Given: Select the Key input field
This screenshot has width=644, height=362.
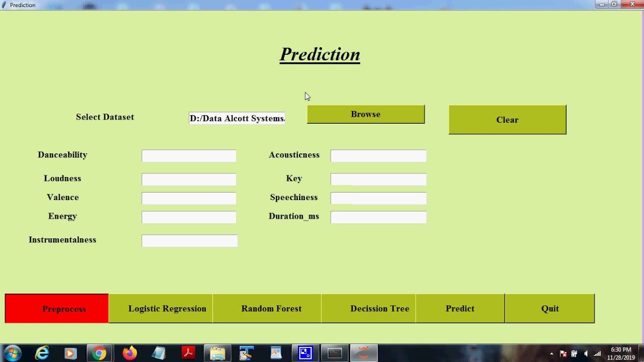Looking at the screenshot, I should [x=378, y=179].
